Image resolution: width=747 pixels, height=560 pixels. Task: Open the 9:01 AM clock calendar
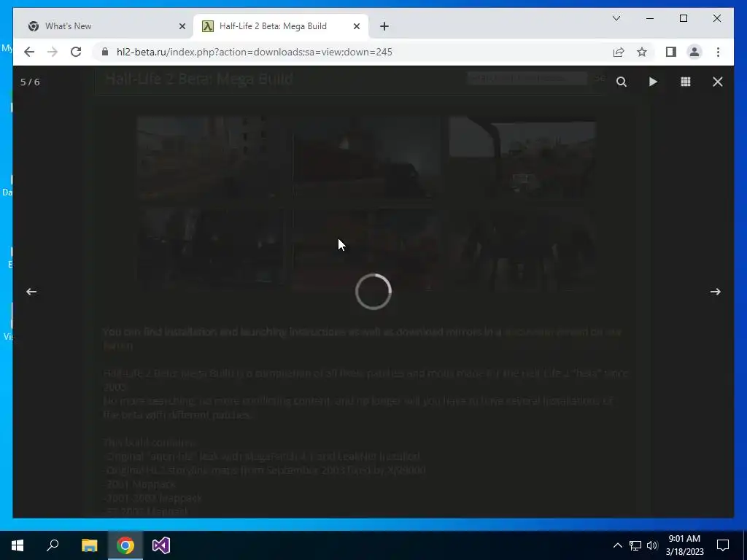tap(684, 545)
